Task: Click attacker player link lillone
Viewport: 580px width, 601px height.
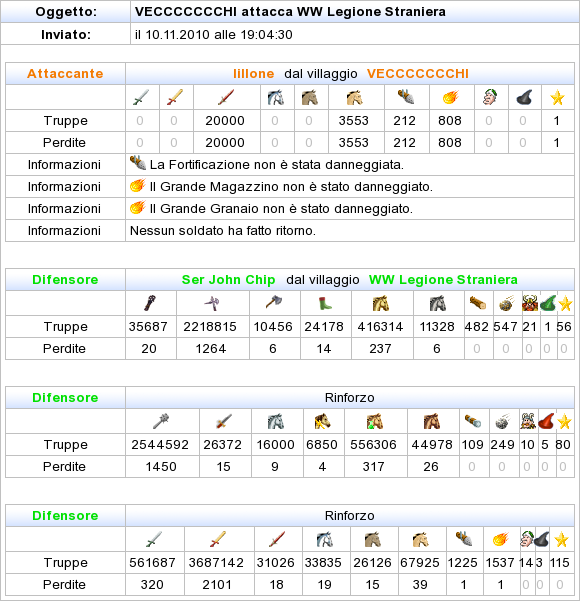Action: click(253, 74)
